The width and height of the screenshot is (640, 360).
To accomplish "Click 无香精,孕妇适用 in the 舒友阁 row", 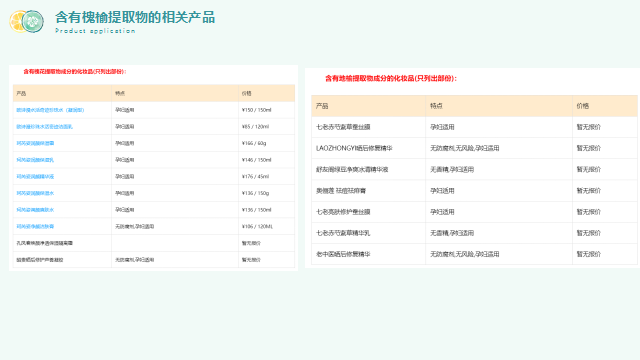I will (x=452, y=170).
